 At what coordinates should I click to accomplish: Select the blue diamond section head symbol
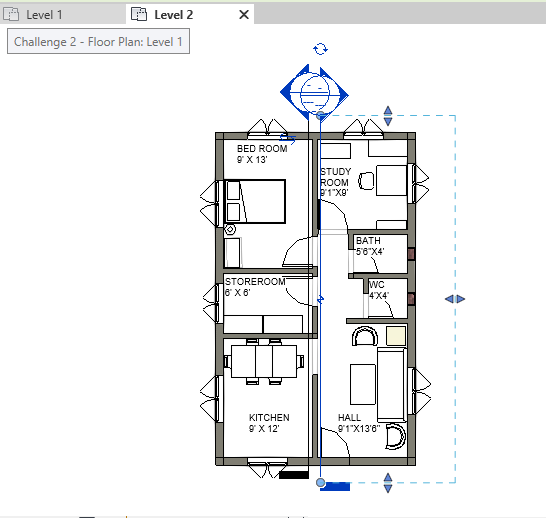(x=314, y=93)
